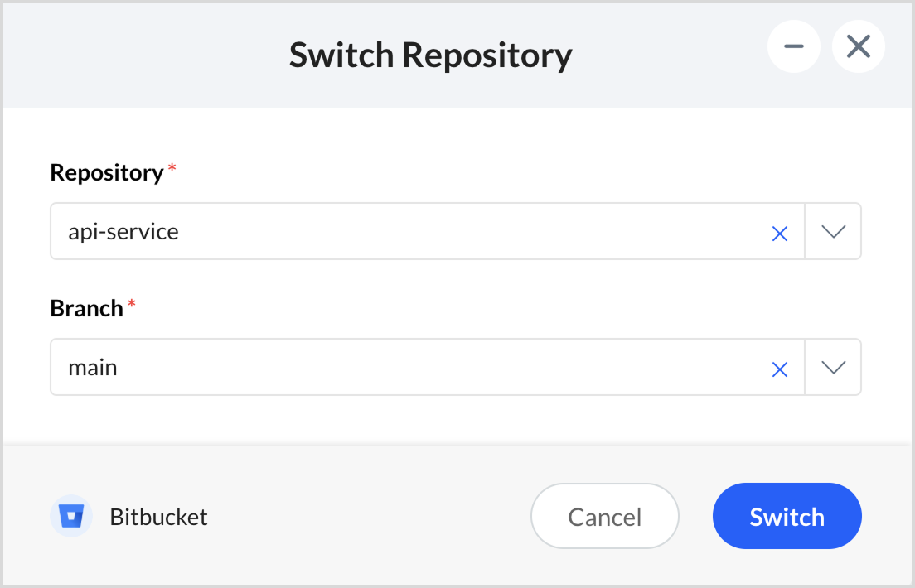The height and width of the screenshot is (588, 915).
Task: Click the red asterisk beside Repository
Action: pyautogui.click(x=172, y=169)
